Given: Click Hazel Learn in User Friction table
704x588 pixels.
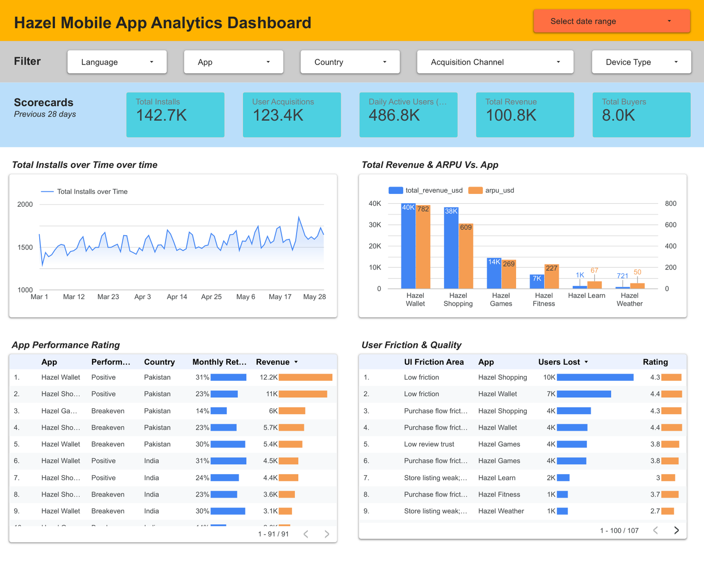Looking at the screenshot, I should click(x=497, y=478).
